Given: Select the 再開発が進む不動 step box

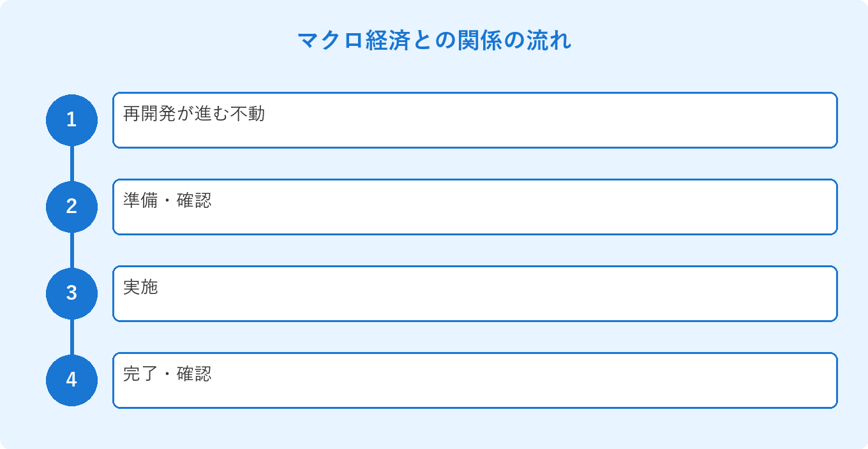Looking at the screenshot, I should (475, 120).
